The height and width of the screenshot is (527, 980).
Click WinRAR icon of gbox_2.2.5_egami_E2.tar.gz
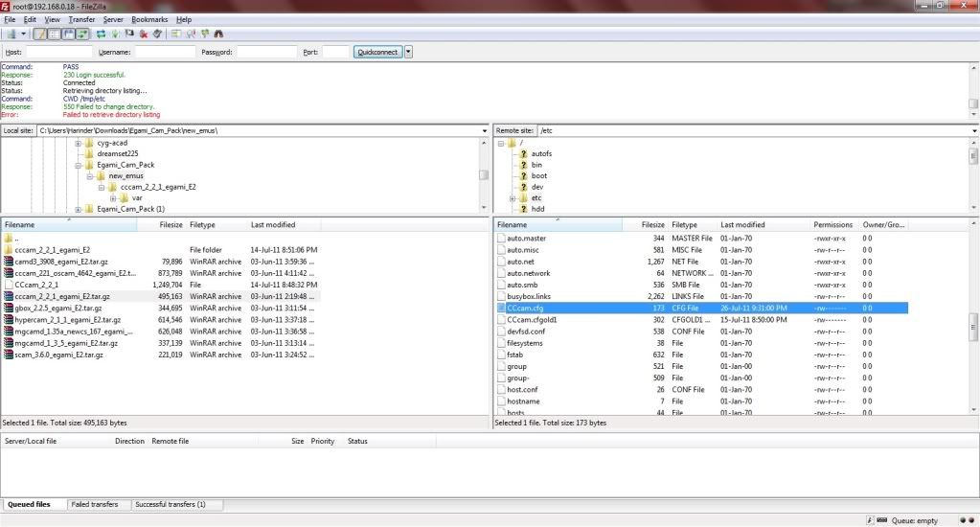pyautogui.click(x=8, y=309)
